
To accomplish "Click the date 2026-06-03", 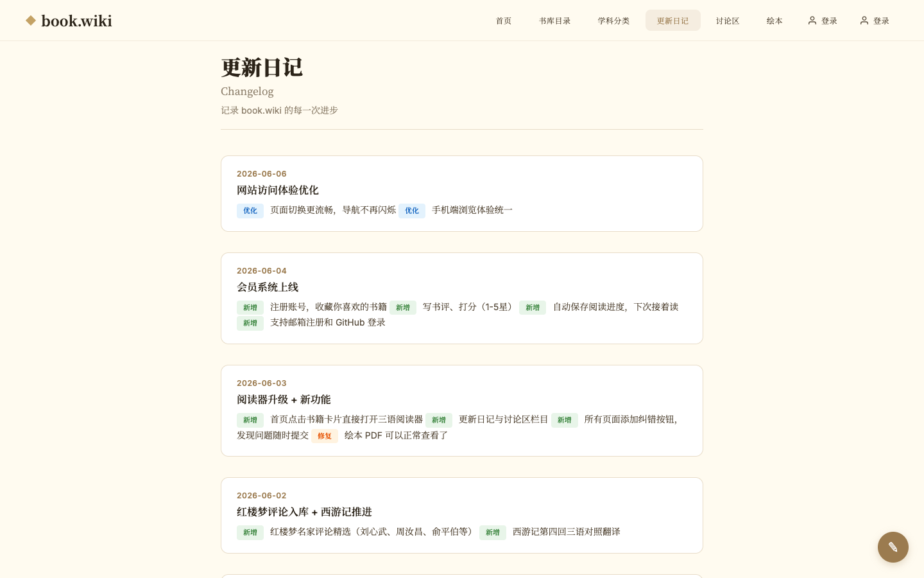I will (x=262, y=383).
